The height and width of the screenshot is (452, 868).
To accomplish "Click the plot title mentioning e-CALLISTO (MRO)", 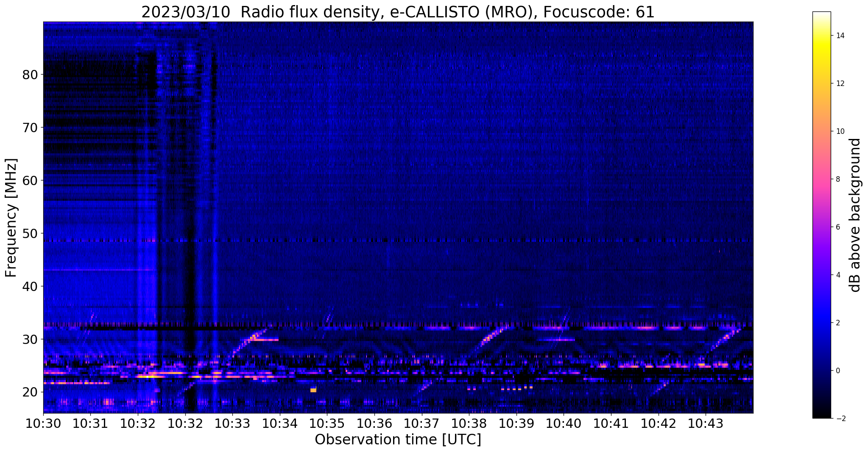I will [x=398, y=12].
